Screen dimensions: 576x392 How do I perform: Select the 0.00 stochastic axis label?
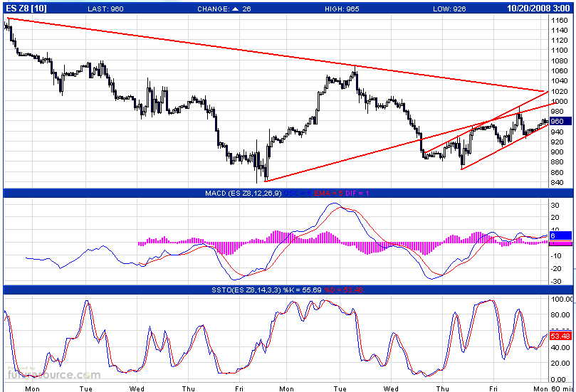[x=558, y=379]
